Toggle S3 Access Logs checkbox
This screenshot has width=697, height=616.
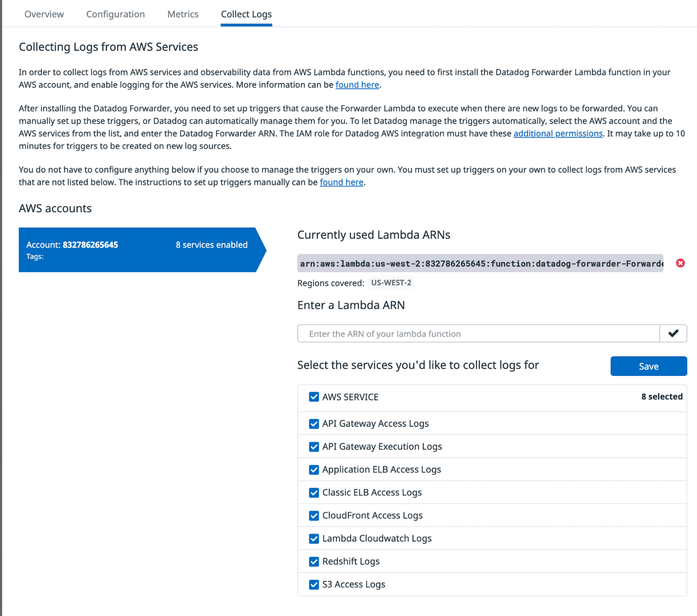[314, 585]
